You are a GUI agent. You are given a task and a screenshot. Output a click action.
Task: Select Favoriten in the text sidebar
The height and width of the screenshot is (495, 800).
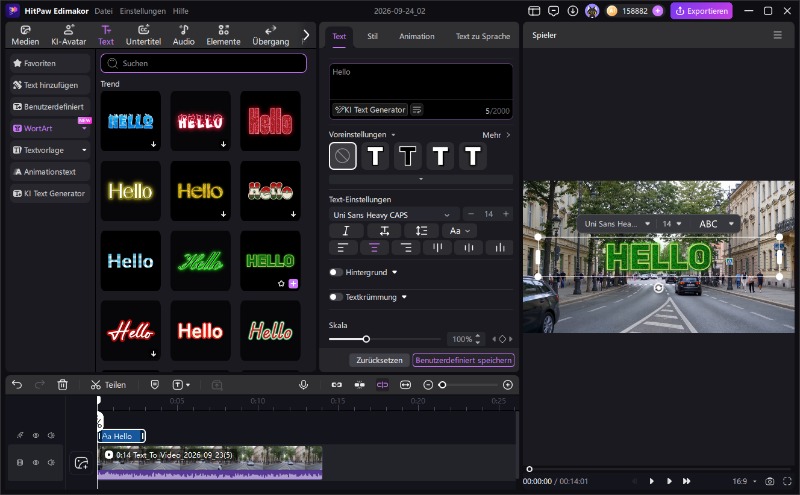(x=50, y=63)
